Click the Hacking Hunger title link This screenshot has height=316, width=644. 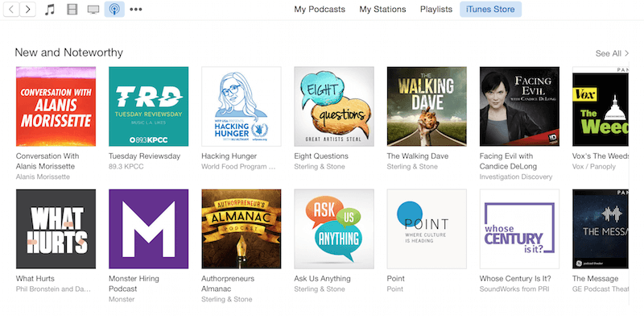pos(229,156)
